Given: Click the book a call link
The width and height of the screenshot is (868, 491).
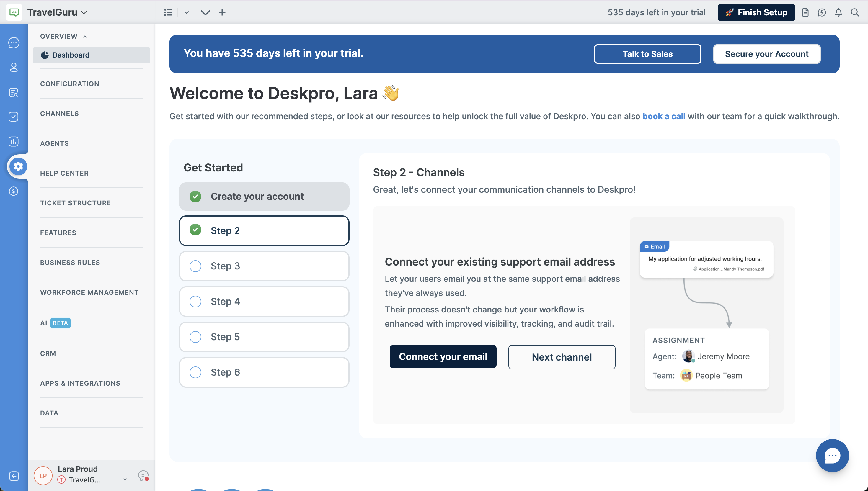Looking at the screenshot, I should click(664, 116).
